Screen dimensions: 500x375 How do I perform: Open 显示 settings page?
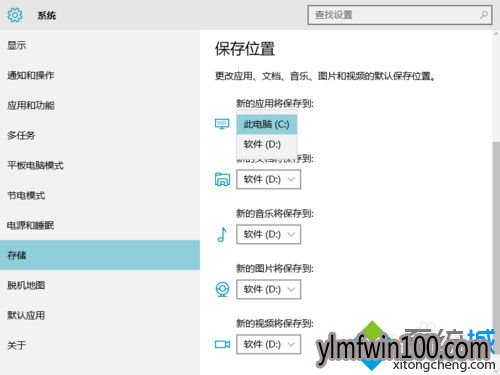coord(100,45)
